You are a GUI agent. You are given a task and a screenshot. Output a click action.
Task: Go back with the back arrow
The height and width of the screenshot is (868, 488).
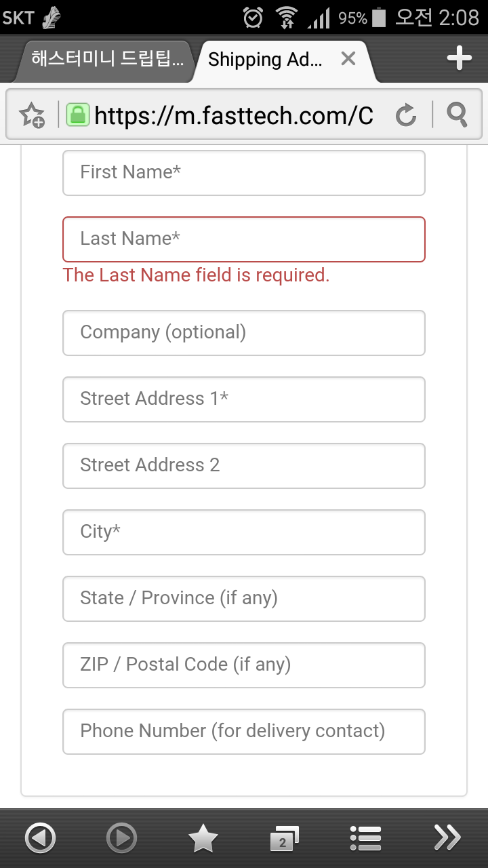[40, 838]
